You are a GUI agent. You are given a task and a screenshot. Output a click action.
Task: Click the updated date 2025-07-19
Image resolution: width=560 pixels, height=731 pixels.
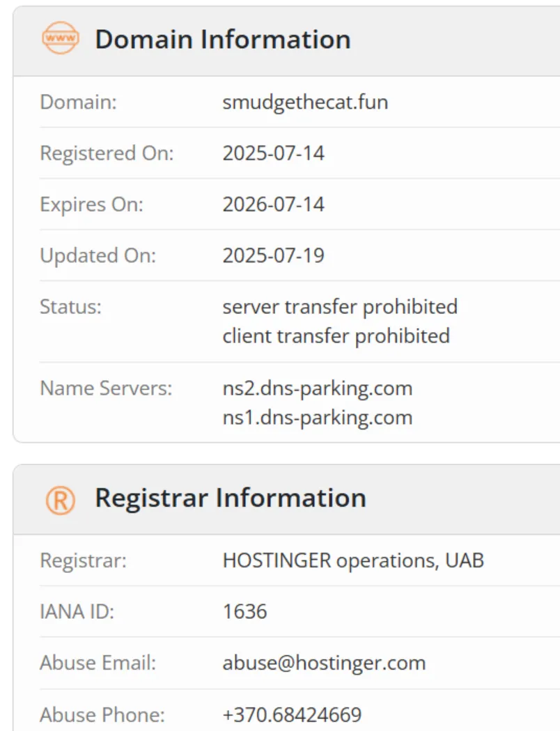point(273,256)
